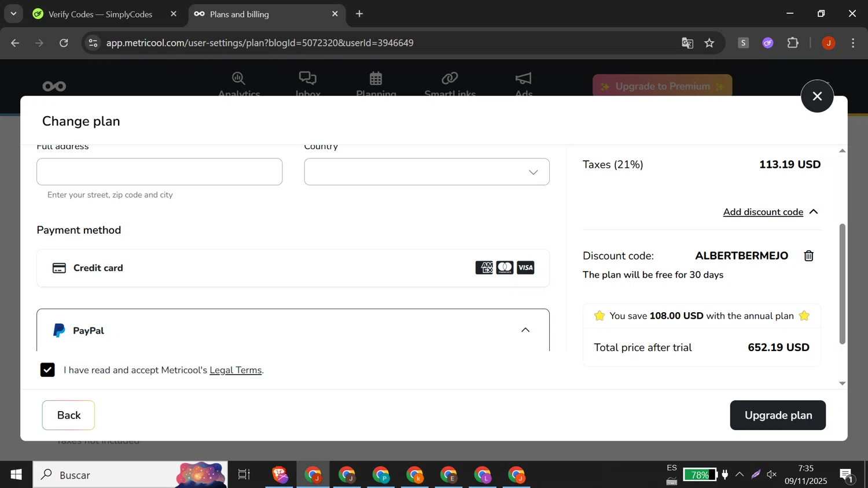
Task: Close the Plans and billing tab
Action: coord(335,14)
